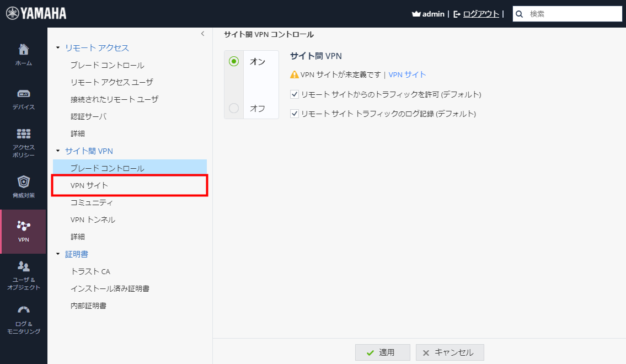Viewport: 626px width, 364px height.
Task: Select the アクセスポリシー sidebar icon
Action: tap(23, 141)
